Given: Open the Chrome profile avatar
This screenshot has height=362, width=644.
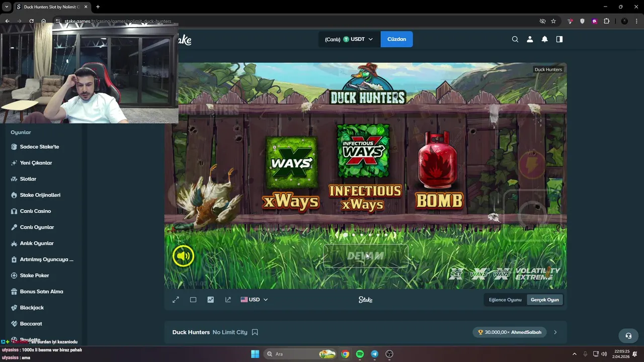Looking at the screenshot, I should pos(624,21).
